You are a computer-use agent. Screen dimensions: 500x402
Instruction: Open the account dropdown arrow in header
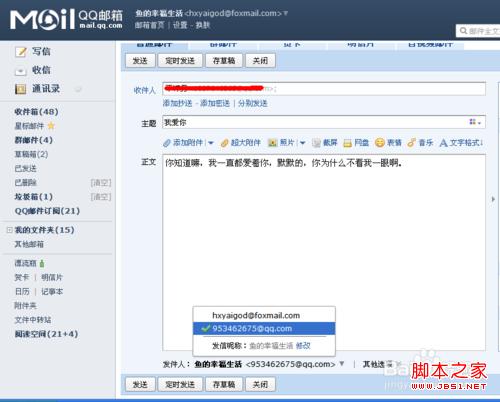[x=286, y=13]
